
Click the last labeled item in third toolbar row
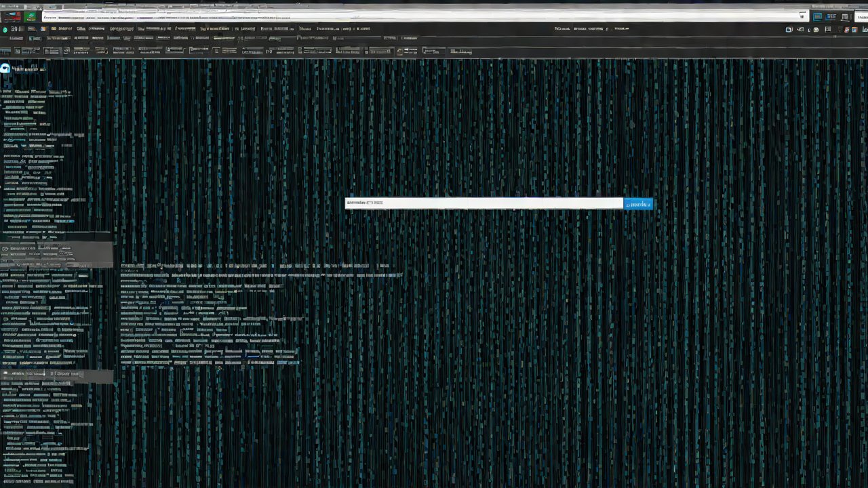[460, 52]
